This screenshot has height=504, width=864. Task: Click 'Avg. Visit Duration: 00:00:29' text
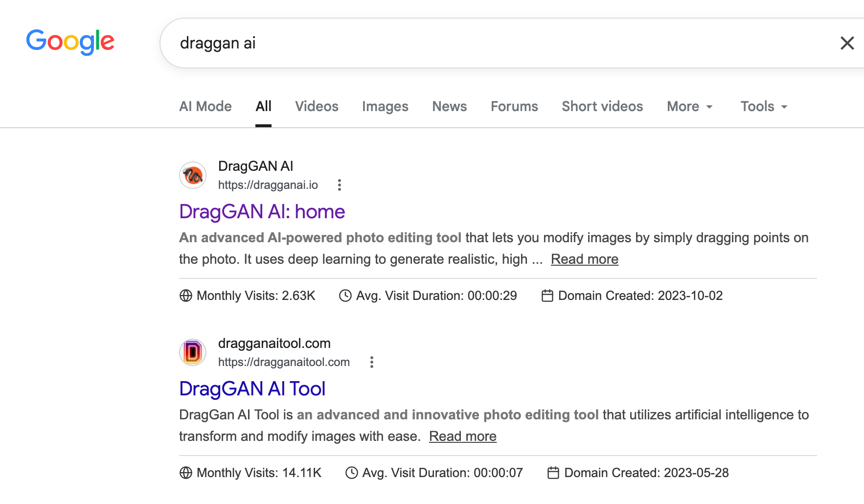pyautogui.click(x=436, y=296)
